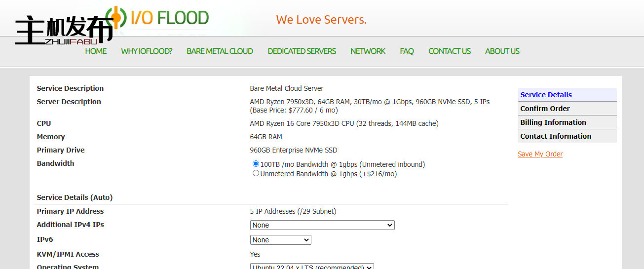The height and width of the screenshot is (269, 644).
Task: Open ABOUT US navigation link
Action: pyautogui.click(x=502, y=51)
